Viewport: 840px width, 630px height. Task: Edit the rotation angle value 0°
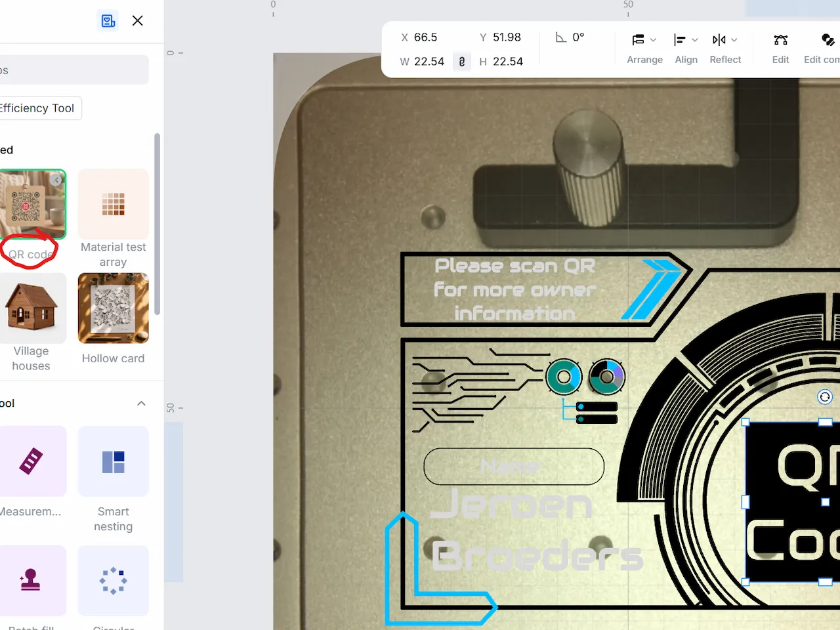pos(578,37)
